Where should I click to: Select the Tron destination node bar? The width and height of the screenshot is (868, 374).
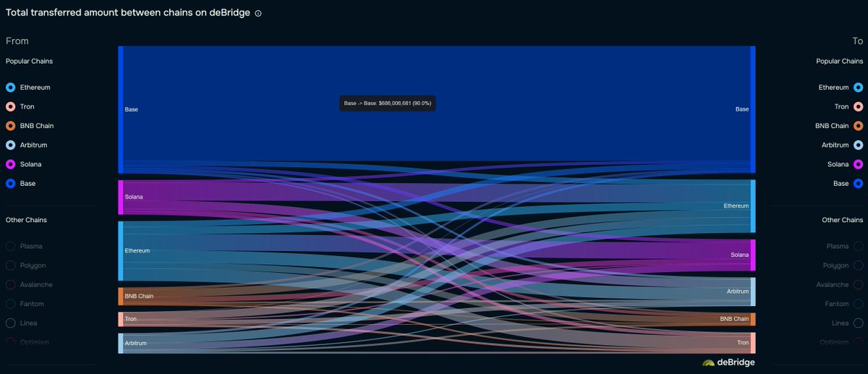(753, 343)
